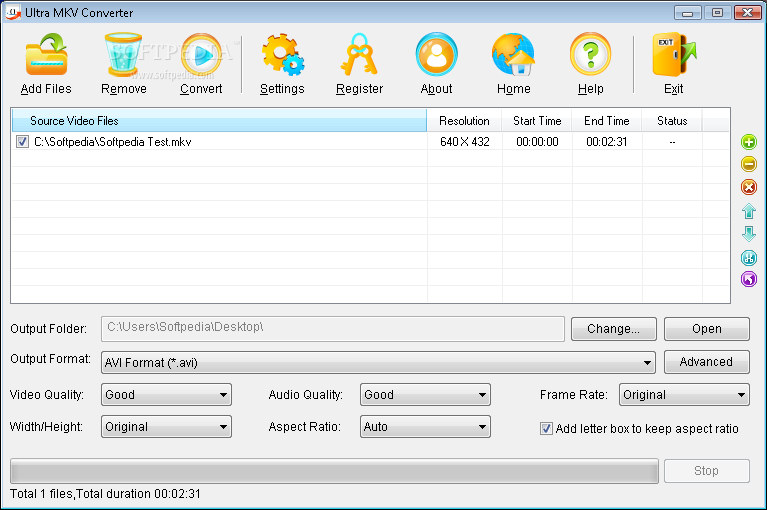Move file down with the down arrow icon
767x510 pixels.
(748, 234)
